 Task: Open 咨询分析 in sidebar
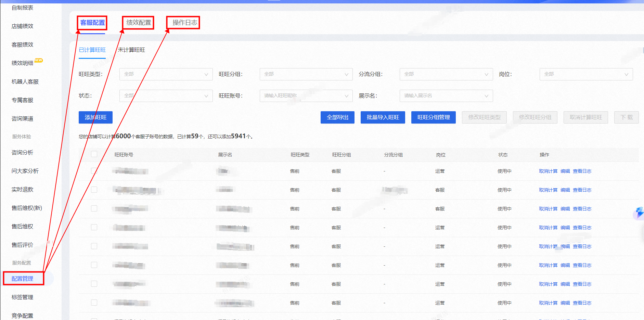pyautogui.click(x=22, y=152)
